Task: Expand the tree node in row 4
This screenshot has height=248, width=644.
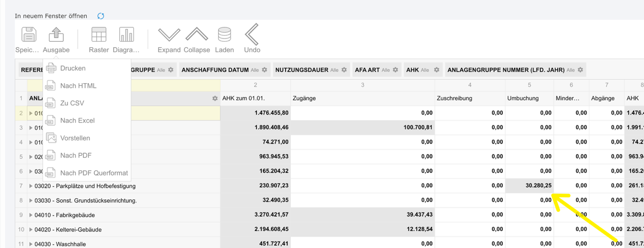Action: [x=31, y=142]
